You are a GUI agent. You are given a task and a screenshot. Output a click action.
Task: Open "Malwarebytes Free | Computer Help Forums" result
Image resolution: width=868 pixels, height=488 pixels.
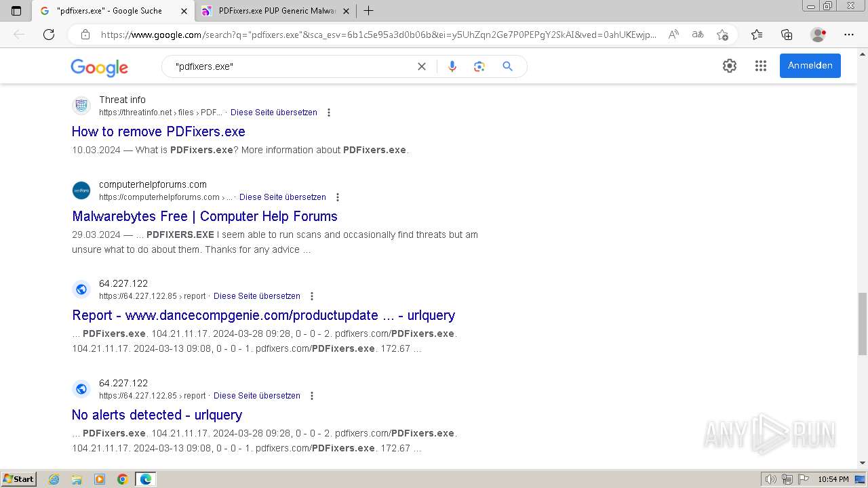click(205, 216)
